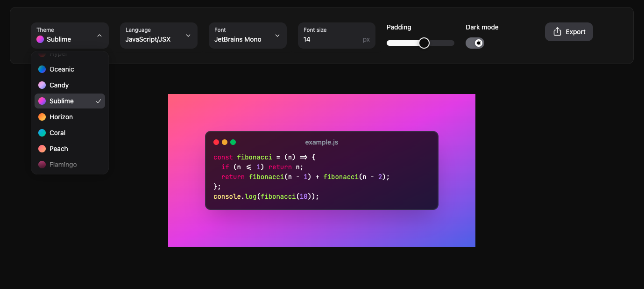Open the Font dropdown set to JetBrains Mono
Screen dimensions: 644x289
(248, 36)
